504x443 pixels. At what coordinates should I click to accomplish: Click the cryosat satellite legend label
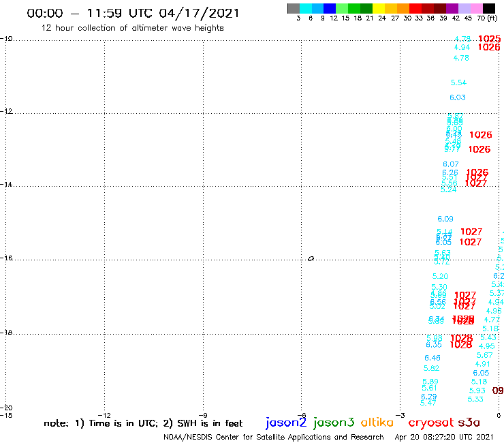(x=431, y=423)
